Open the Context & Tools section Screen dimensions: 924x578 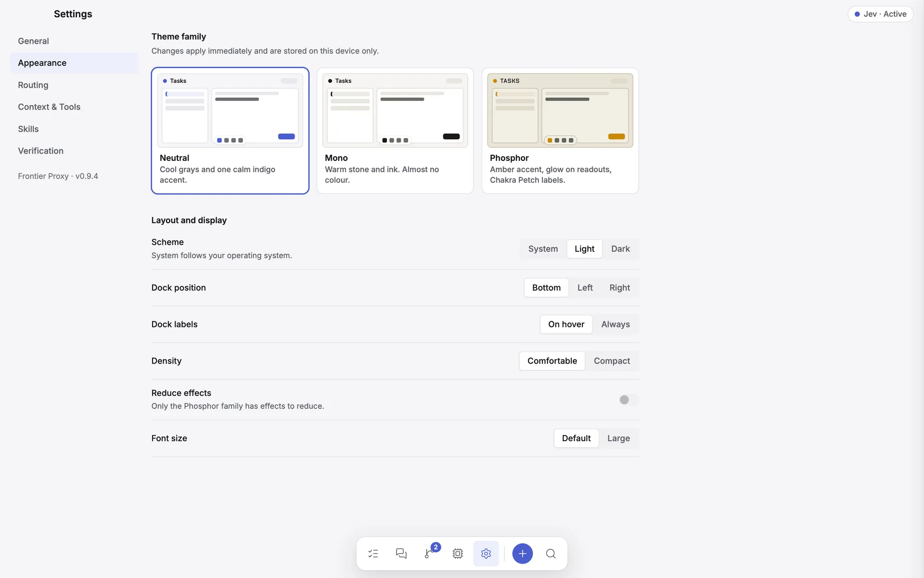74,107
